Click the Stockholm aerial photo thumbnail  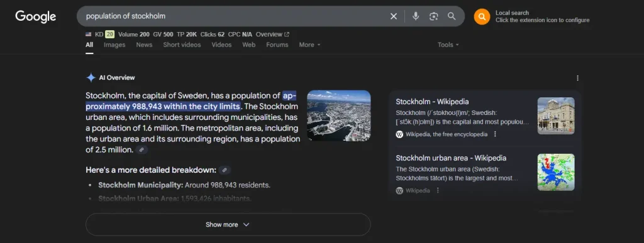339,116
